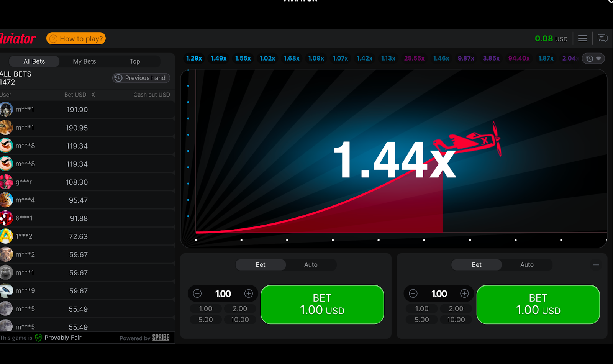The height and width of the screenshot is (364, 613).
Task: Click the plus stepper on left bet panel
Action: (x=248, y=293)
